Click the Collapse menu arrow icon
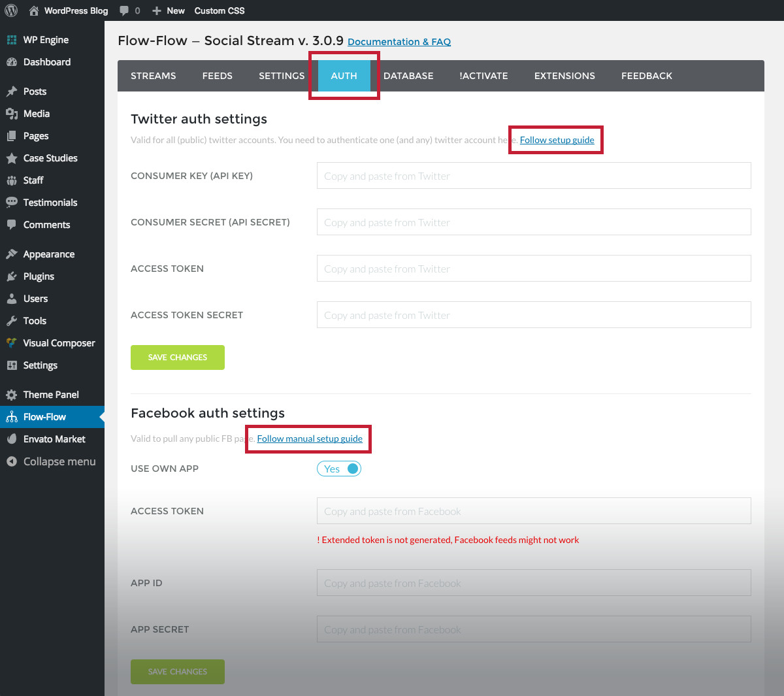This screenshot has height=696, width=784. (x=12, y=461)
